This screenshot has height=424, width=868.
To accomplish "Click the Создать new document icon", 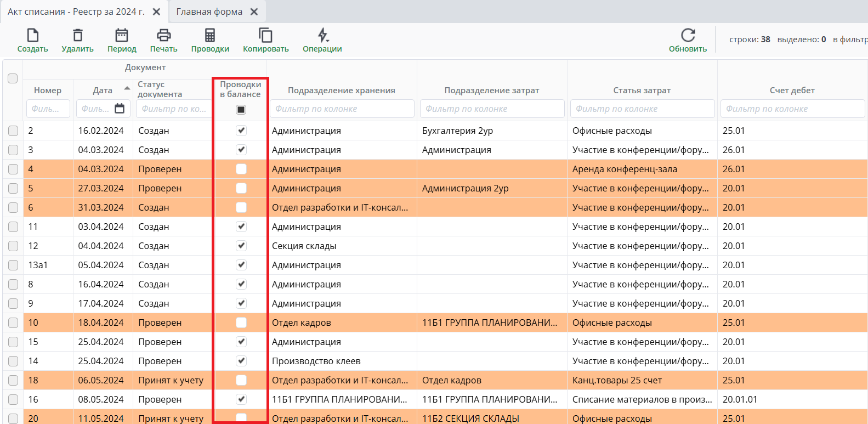I will [x=33, y=36].
